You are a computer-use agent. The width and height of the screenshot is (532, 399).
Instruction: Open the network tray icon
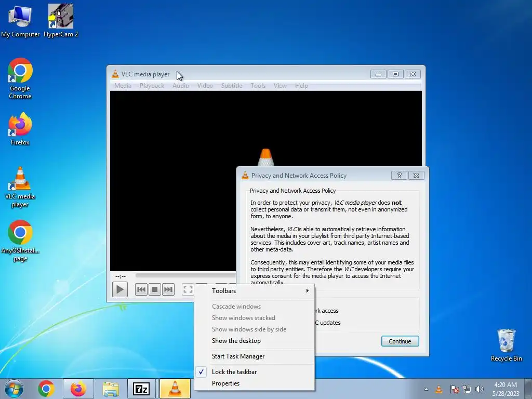coord(467,390)
